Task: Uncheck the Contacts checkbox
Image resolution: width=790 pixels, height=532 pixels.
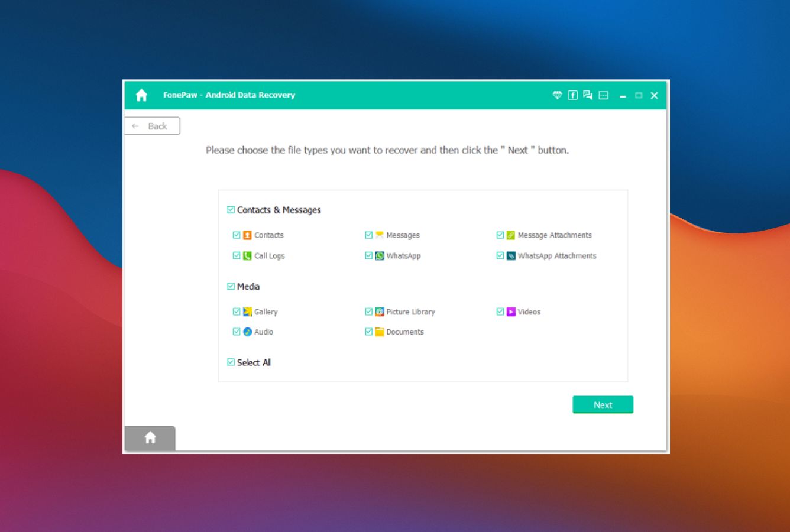Action: click(237, 235)
